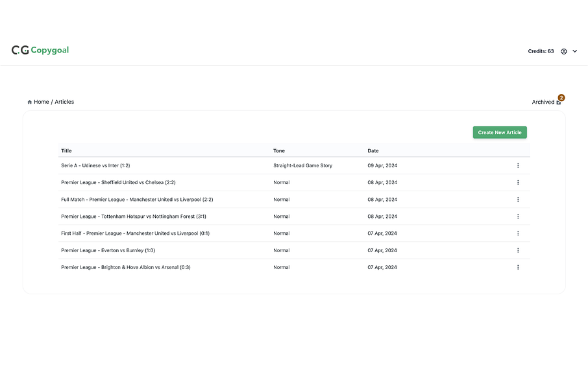The height and width of the screenshot is (389, 588).
Task: Select First Half Manchester United vs Liverpool (0:1)
Action: 136,233
